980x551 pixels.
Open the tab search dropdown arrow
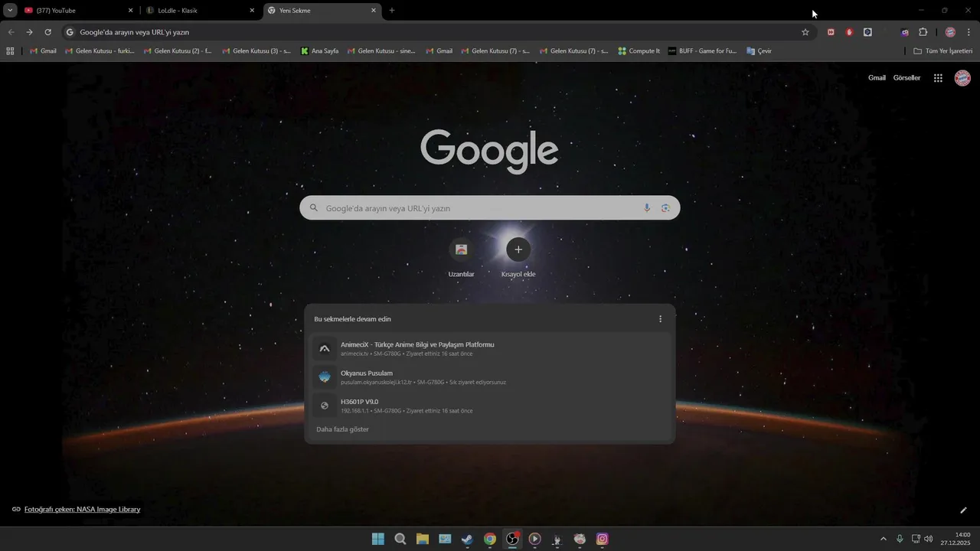click(x=10, y=11)
